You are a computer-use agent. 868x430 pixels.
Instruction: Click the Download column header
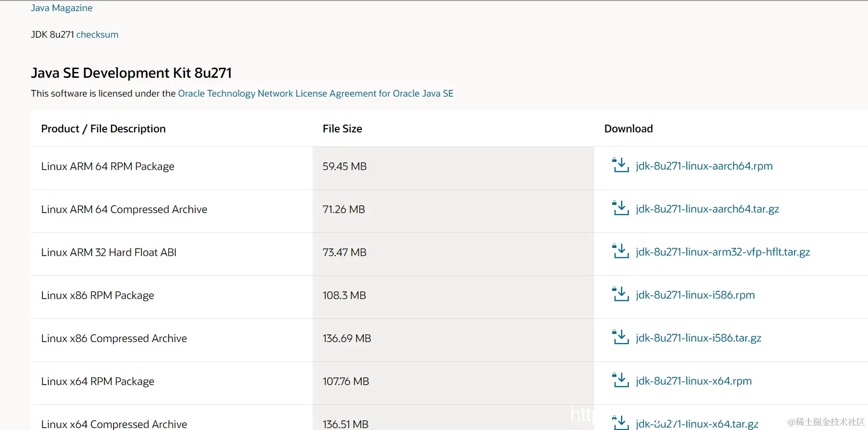click(628, 129)
